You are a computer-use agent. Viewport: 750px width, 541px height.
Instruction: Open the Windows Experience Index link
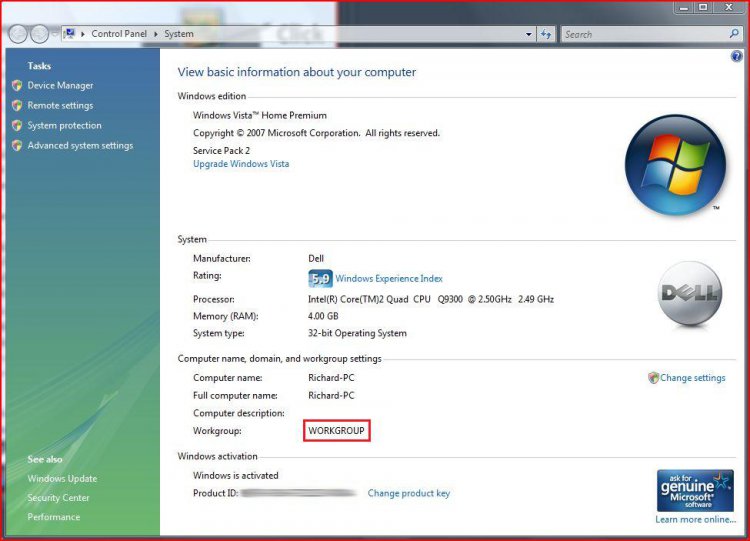[x=388, y=278]
